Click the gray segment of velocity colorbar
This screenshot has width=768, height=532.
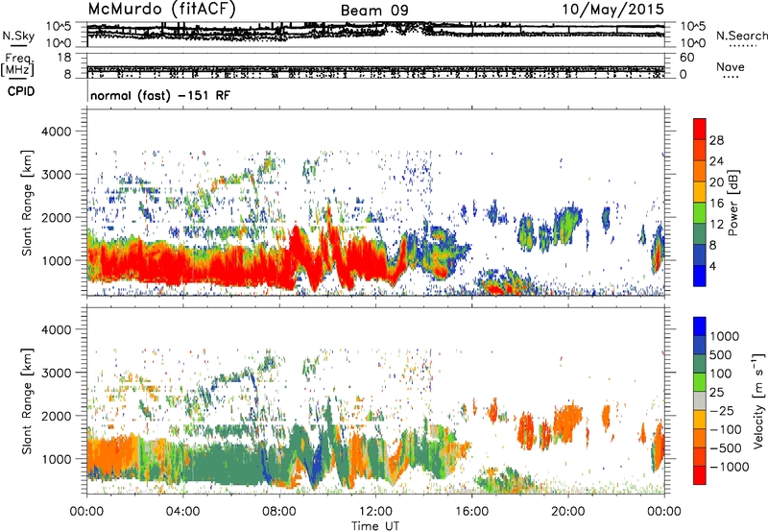click(x=700, y=401)
